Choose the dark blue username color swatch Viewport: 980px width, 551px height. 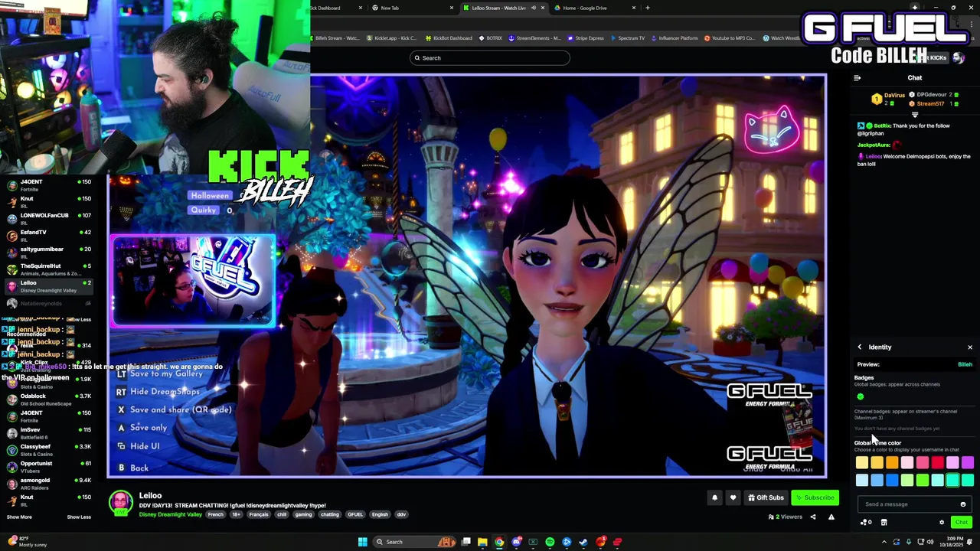click(892, 481)
